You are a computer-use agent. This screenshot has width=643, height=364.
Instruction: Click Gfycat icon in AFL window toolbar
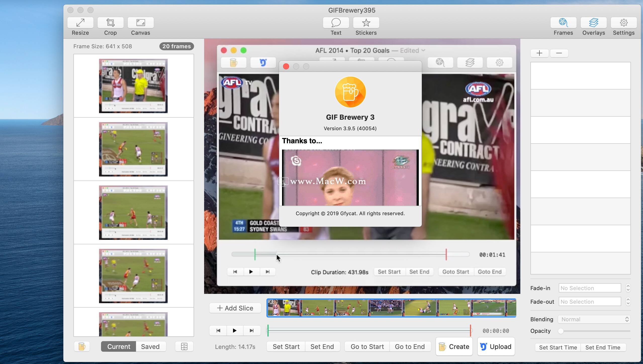coord(263,62)
